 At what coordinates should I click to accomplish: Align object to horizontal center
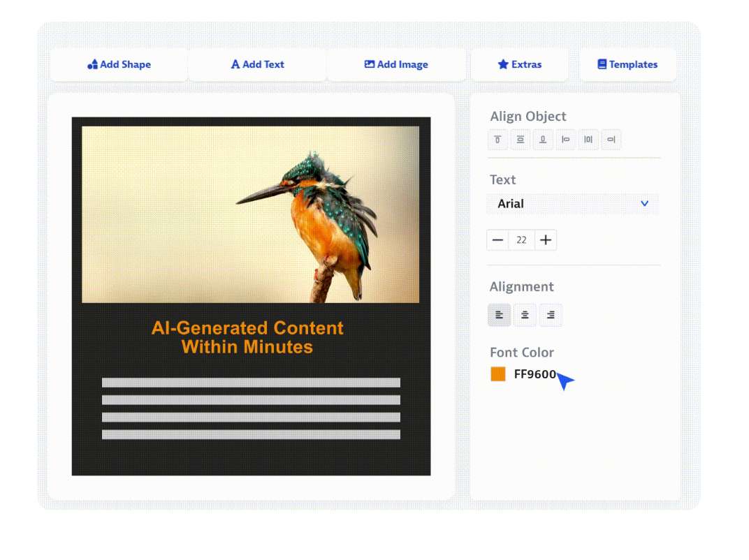pyautogui.click(x=588, y=140)
